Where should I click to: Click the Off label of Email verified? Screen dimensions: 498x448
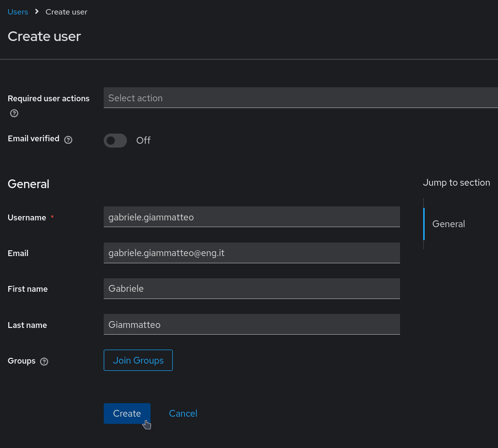coord(143,140)
